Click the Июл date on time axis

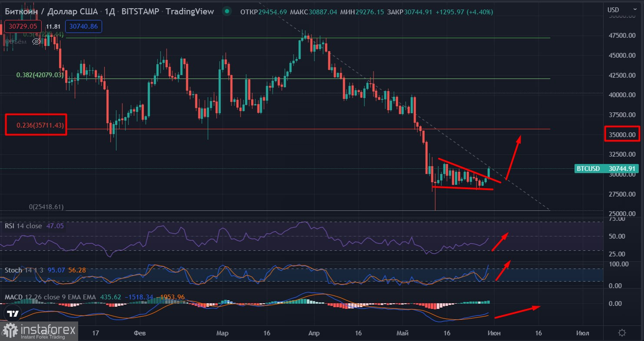(x=582, y=333)
